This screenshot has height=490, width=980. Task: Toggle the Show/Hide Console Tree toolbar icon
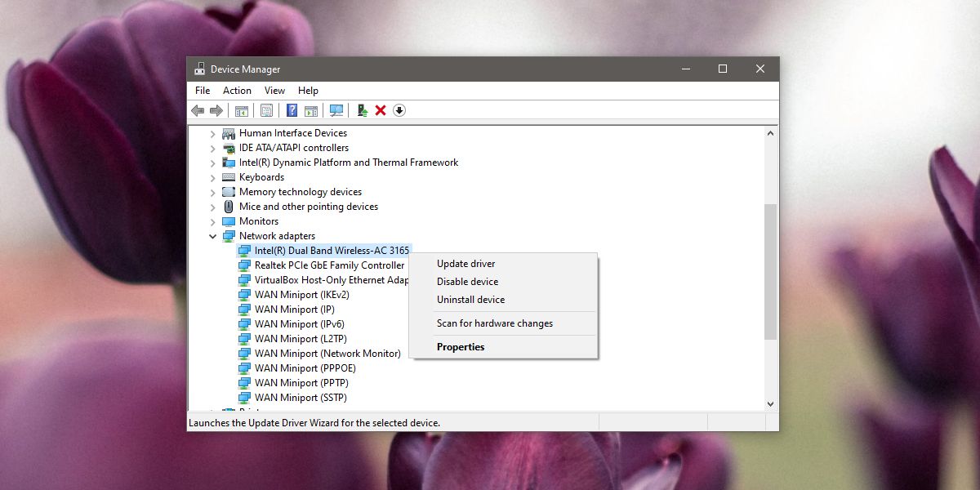pyautogui.click(x=242, y=110)
